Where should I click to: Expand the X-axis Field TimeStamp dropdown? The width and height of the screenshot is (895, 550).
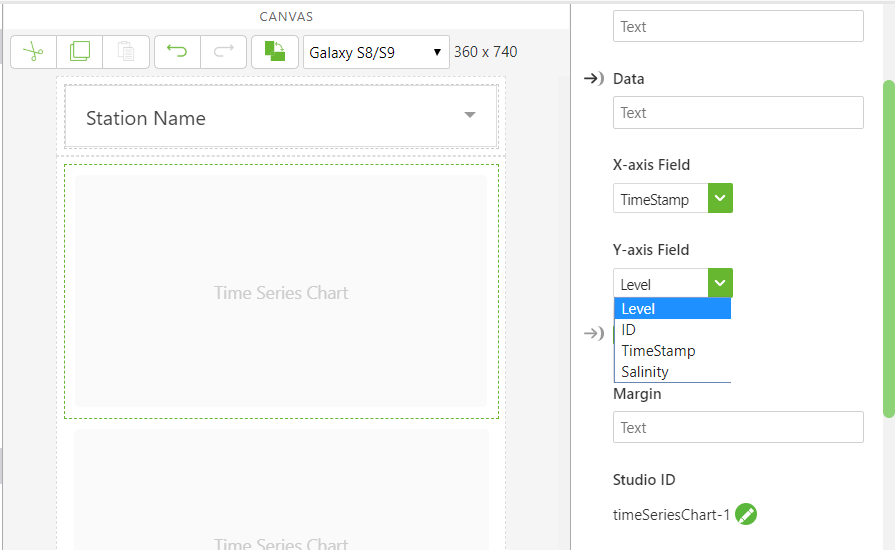click(720, 199)
